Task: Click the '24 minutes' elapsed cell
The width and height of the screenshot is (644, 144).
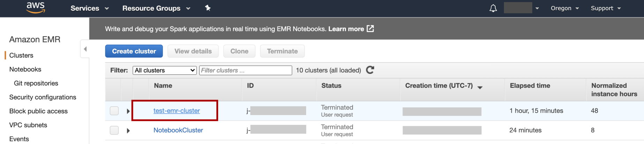Action: 525,130
